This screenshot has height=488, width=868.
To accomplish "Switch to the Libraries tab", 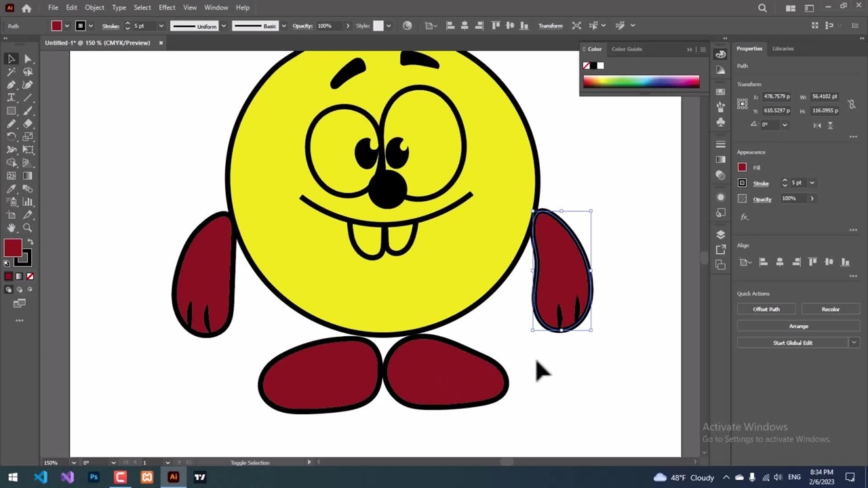I will 783,49.
